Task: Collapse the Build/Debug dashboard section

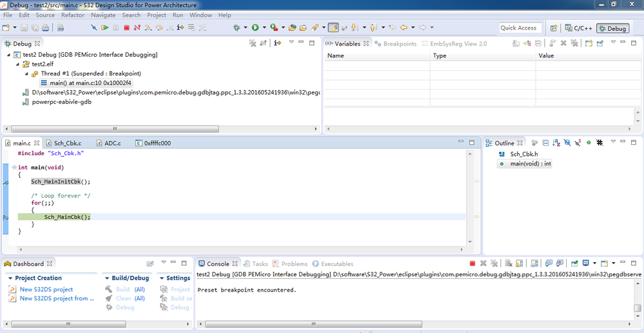Action: pos(107,278)
